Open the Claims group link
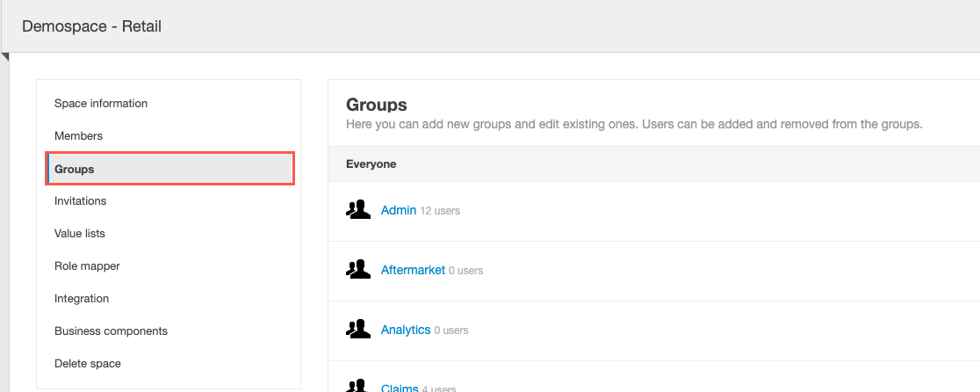 400,388
